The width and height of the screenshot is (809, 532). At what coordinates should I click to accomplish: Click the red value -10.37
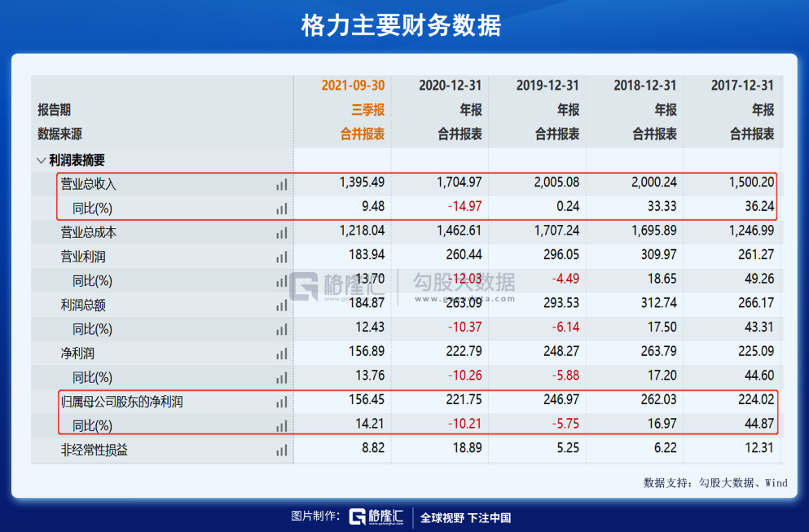click(465, 328)
